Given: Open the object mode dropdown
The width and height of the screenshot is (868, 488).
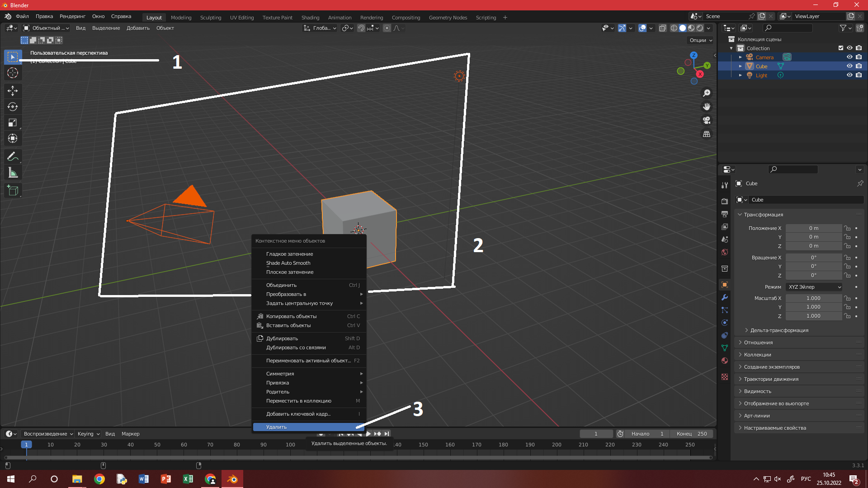Looking at the screenshot, I should [x=46, y=28].
